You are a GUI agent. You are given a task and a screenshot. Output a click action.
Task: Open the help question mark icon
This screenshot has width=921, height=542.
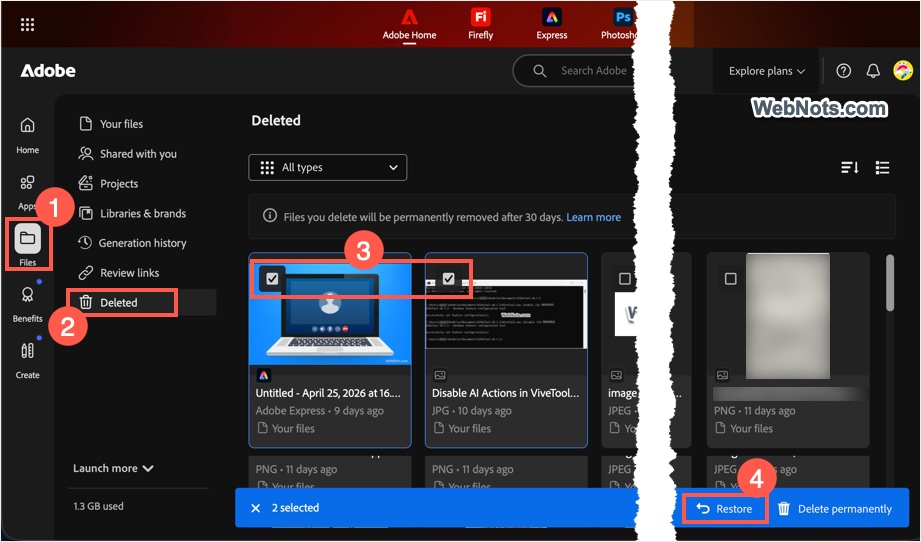coord(843,71)
